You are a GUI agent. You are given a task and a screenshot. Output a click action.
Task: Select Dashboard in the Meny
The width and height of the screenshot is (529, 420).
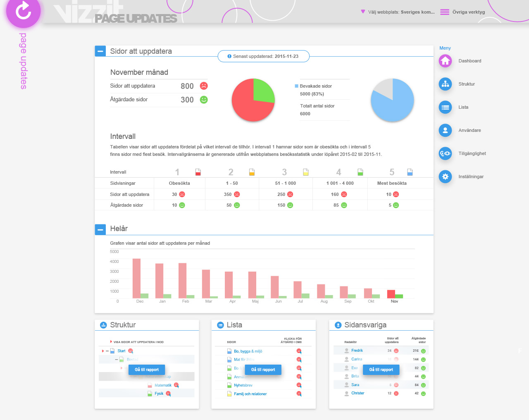click(x=470, y=61)
